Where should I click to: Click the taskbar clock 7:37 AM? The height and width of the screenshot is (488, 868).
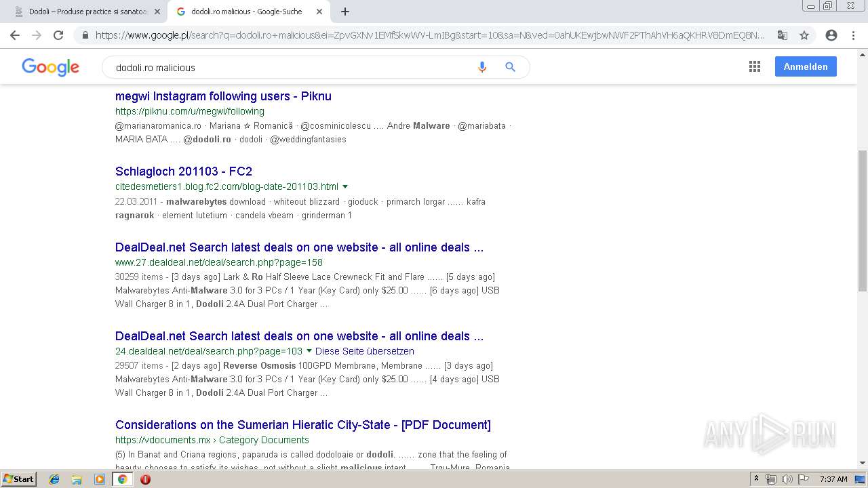pos(833,479)
